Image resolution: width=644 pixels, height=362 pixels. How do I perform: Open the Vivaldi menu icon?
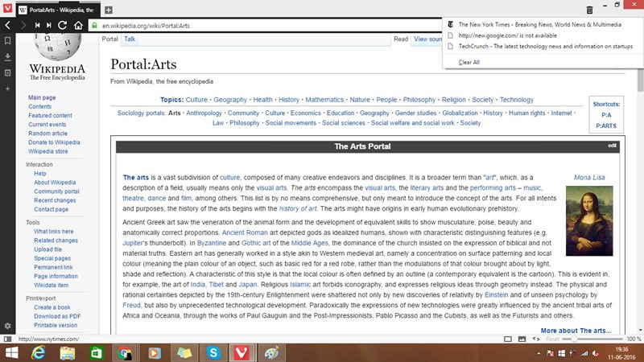tap(7, 8)
